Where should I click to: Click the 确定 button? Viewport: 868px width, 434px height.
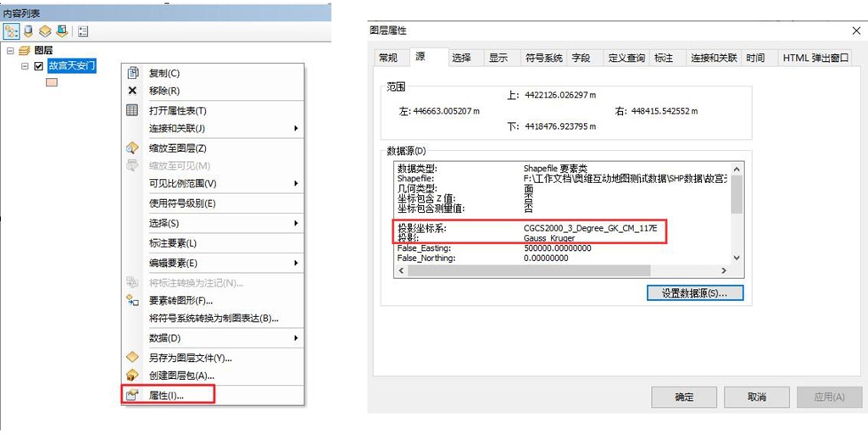click(683, 397)
